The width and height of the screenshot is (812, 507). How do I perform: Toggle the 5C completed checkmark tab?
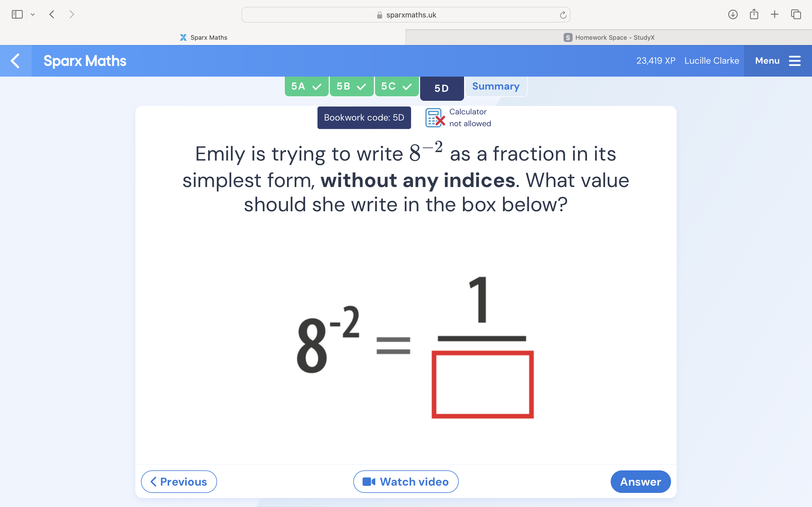(x=395, y=86)
